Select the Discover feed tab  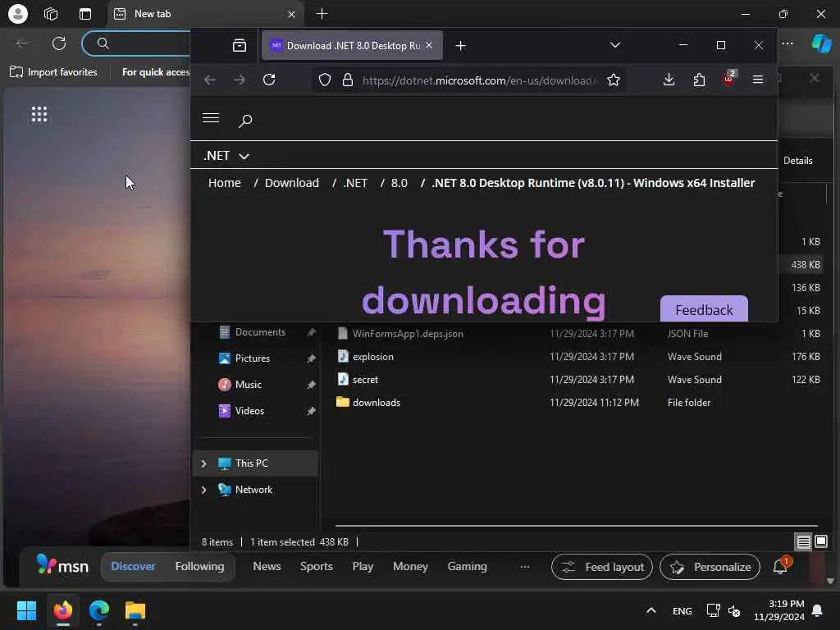133,566
